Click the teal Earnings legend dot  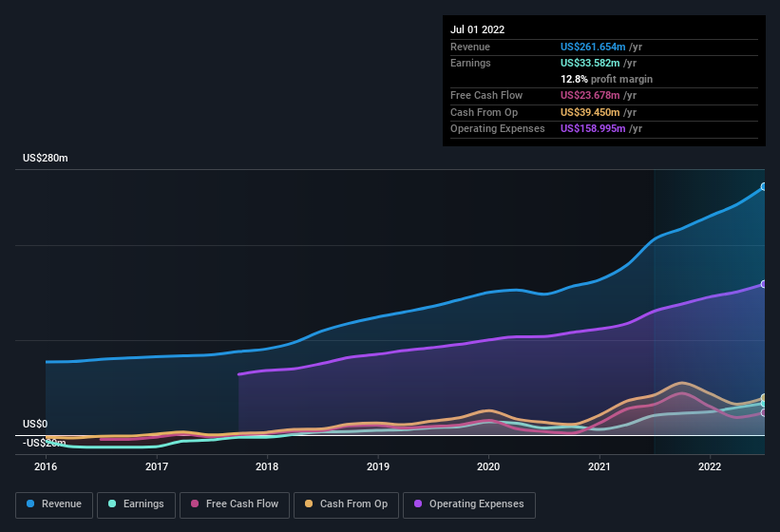[113, 504]
